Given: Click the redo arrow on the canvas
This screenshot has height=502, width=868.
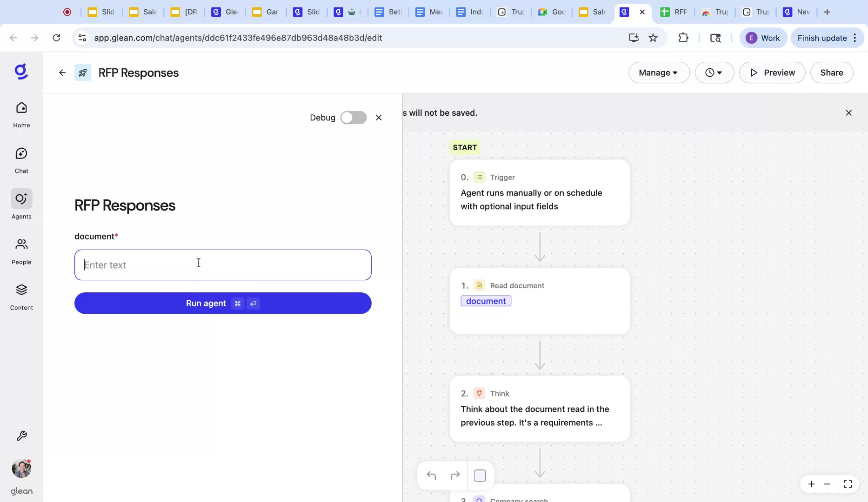Looking at the screenshot, I should [x=455, y=475].
